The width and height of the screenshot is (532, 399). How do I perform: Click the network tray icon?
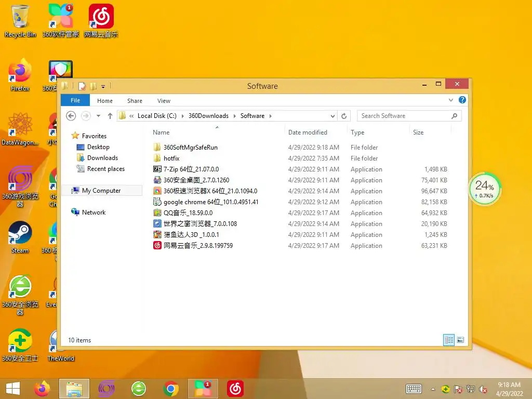(471, 389)
